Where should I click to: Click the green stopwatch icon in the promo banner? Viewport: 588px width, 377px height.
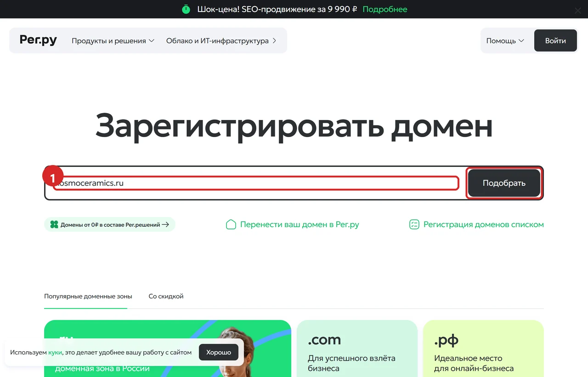coord(186,9)
